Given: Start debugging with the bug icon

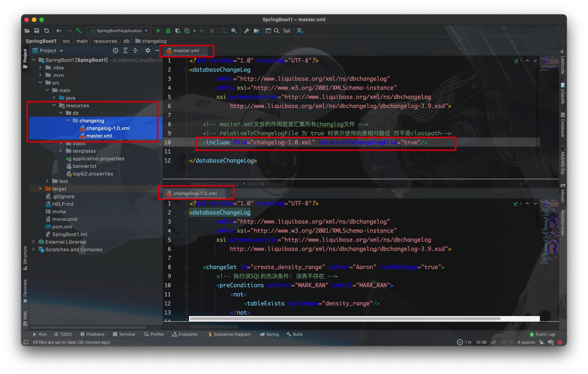Looking at the screenshot, I should tap(168, 31).
